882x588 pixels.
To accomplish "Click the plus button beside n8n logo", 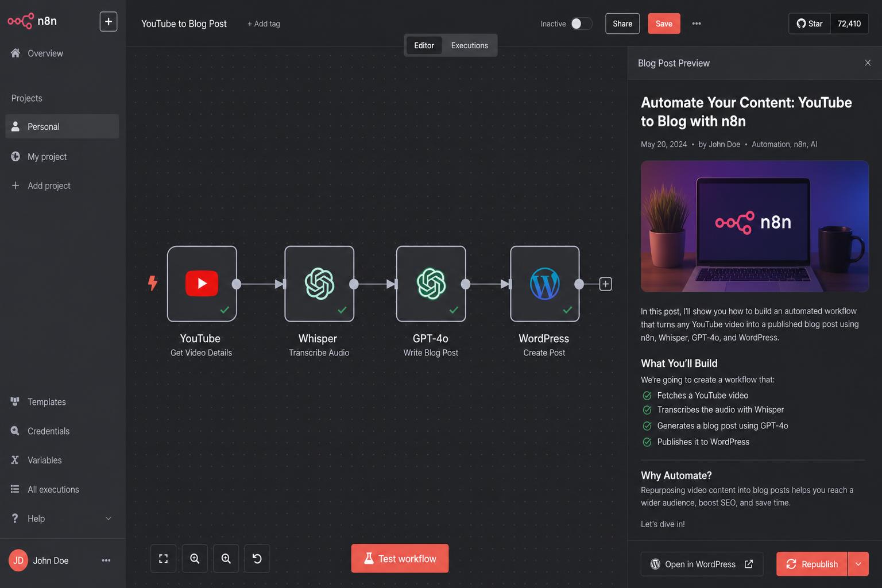I will 109,21.
